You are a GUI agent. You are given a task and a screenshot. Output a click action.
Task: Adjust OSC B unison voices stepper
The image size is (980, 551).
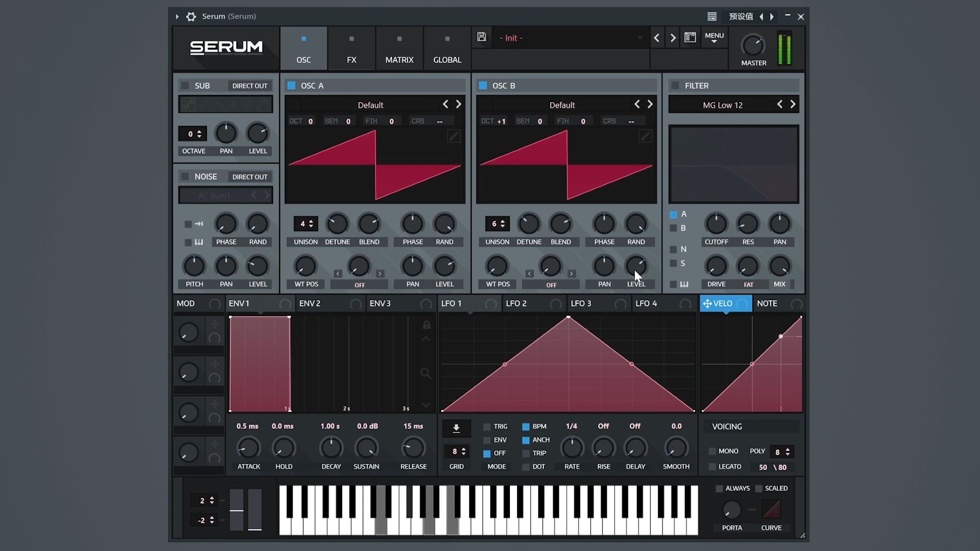pos(497,223)
